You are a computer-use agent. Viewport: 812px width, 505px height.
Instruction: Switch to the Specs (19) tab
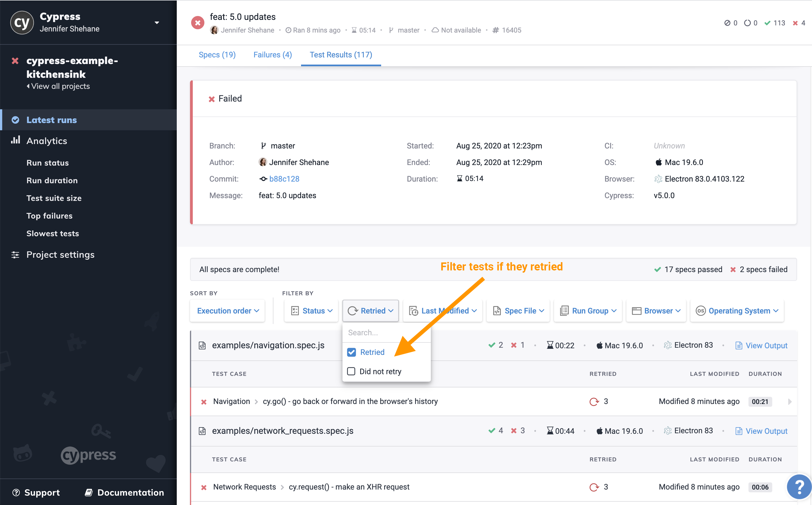click(217, 55)
